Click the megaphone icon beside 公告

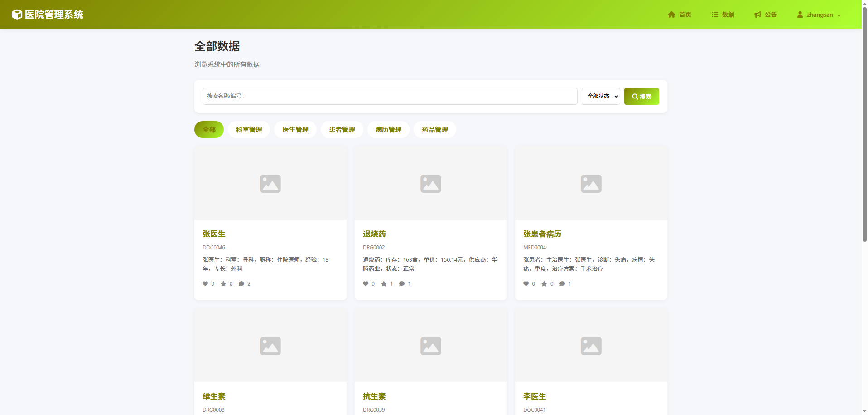click(x=757, y=15)
